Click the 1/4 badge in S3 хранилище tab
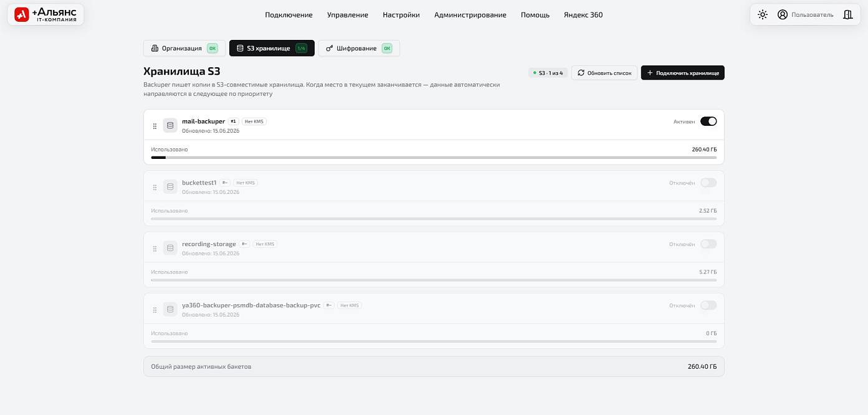The height and width of the screenshot is (415, 868). coord(302,48)
